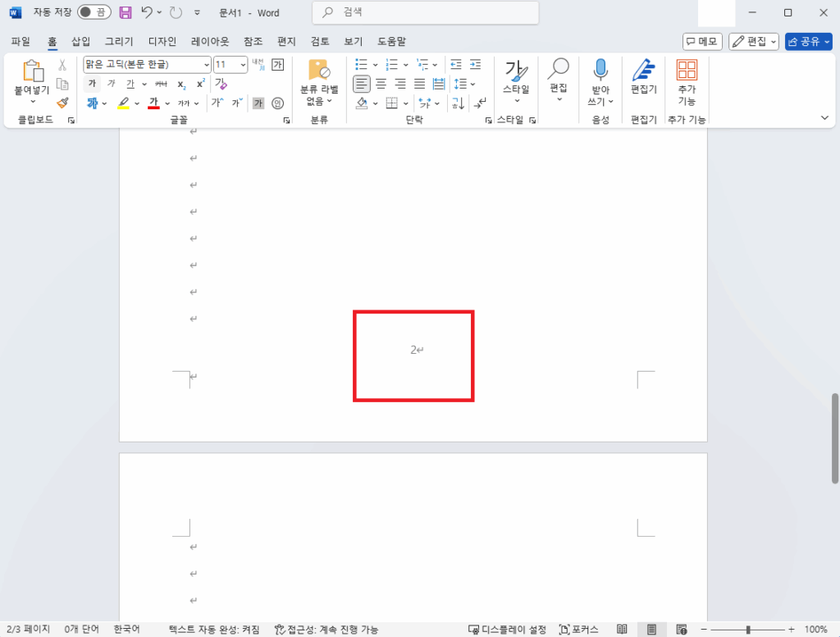
Task: Open the font size dropdown
Action: pyautogui.click(x=243, y=64)
